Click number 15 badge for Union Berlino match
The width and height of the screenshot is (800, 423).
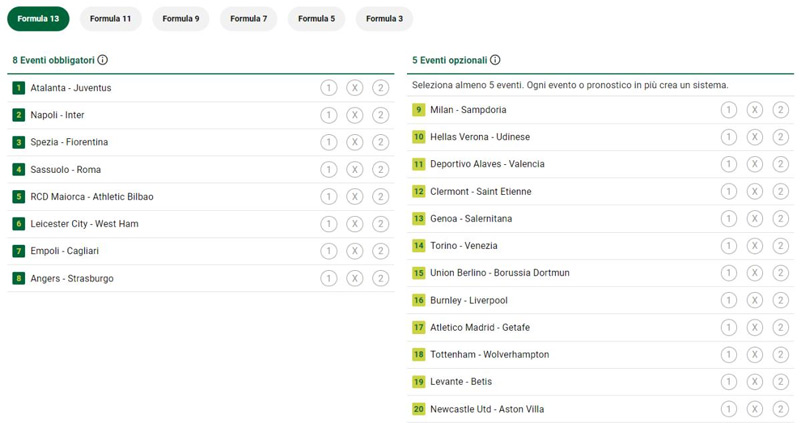[419, 273]
